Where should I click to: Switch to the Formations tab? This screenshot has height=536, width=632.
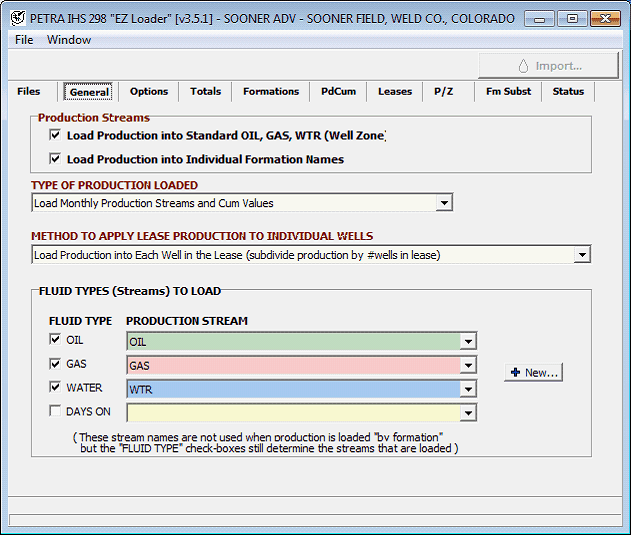pyautogui.click(x=271, y=92)
